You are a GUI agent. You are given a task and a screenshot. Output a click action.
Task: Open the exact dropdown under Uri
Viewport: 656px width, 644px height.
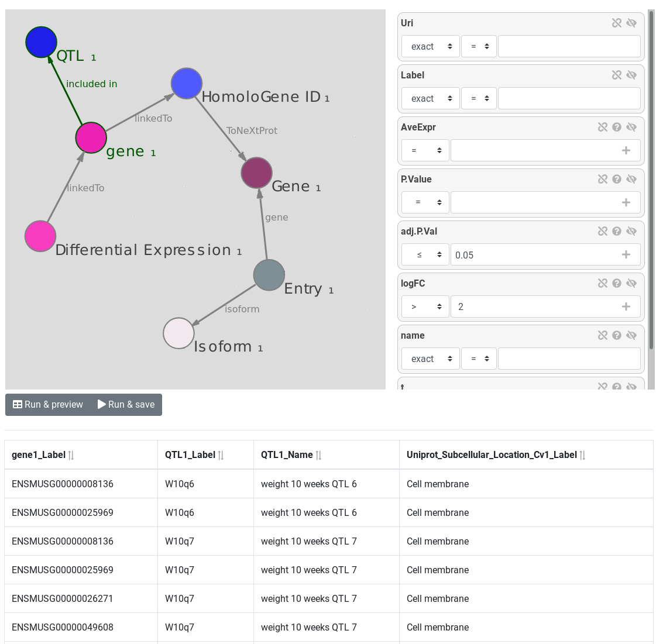(x=431, y=46)
